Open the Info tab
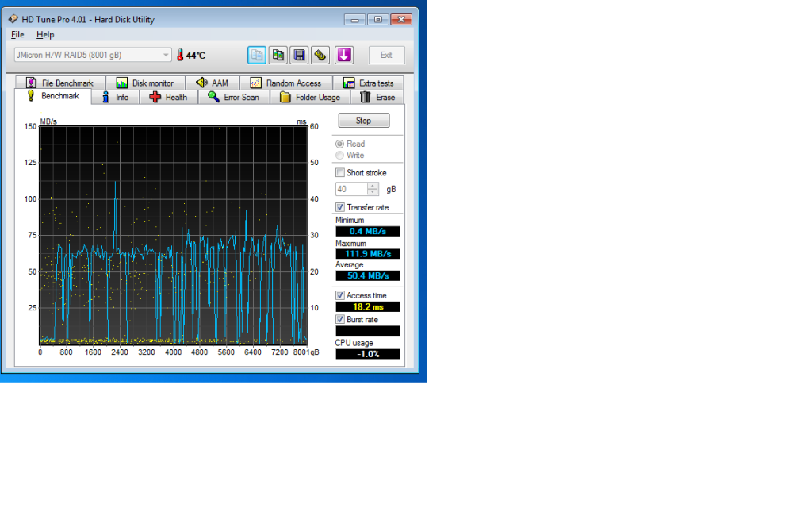This screenshot has height=508, width=812. pos(116,98)
